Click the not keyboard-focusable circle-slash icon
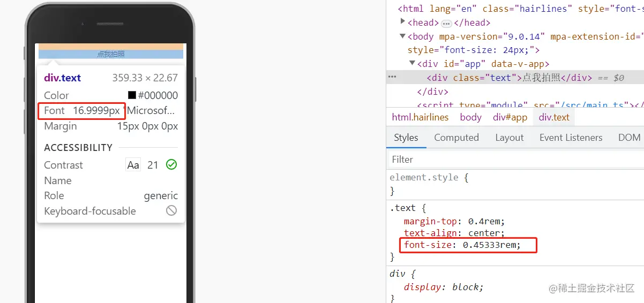Image resolution: width=644 pixels, height=303 pixels. point(171,211)
